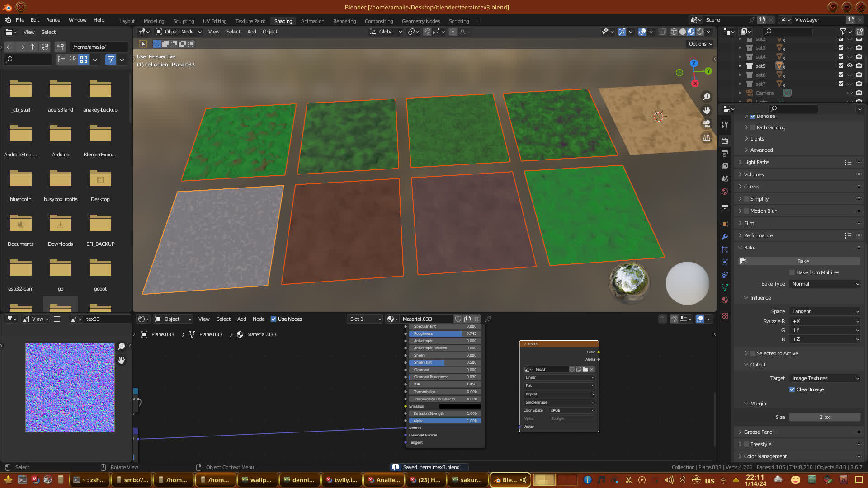Click the zoom magnifier icon in viewport
868x488 pixels.
707,97
